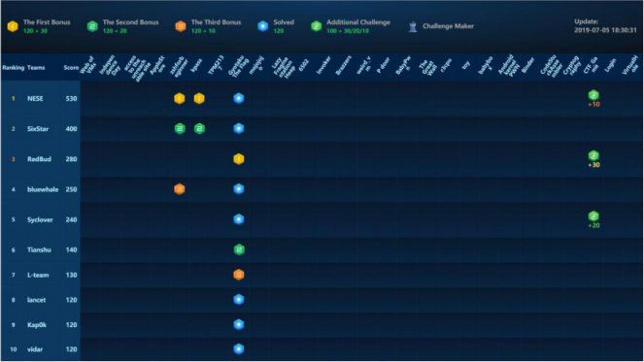Click the Challenge Maker legend icon
644x362 pixels.
click(x=413, y=26)
